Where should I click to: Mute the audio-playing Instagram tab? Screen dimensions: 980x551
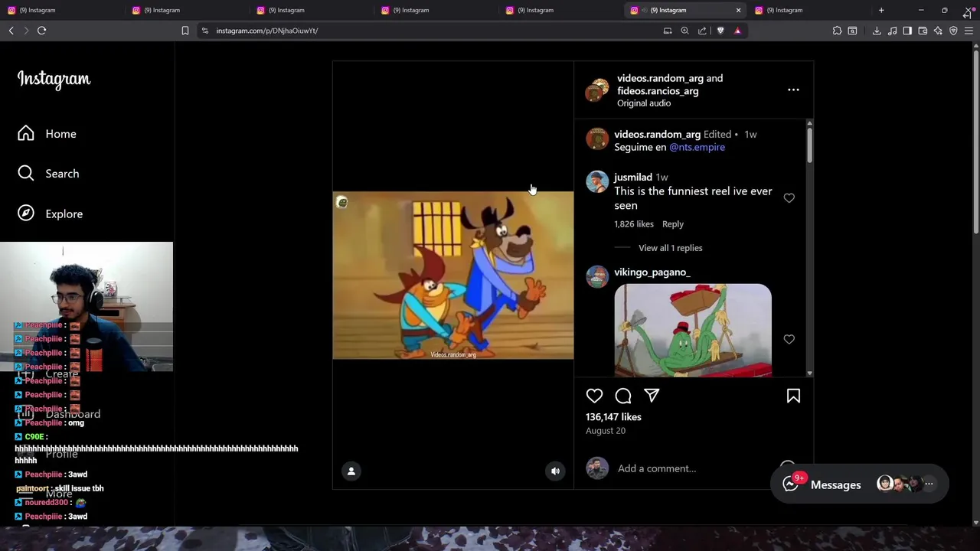[644, 10]
